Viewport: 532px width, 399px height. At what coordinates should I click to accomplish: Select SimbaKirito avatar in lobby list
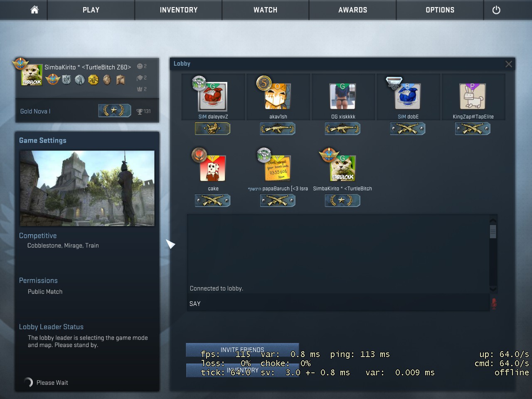coord(342,168)
